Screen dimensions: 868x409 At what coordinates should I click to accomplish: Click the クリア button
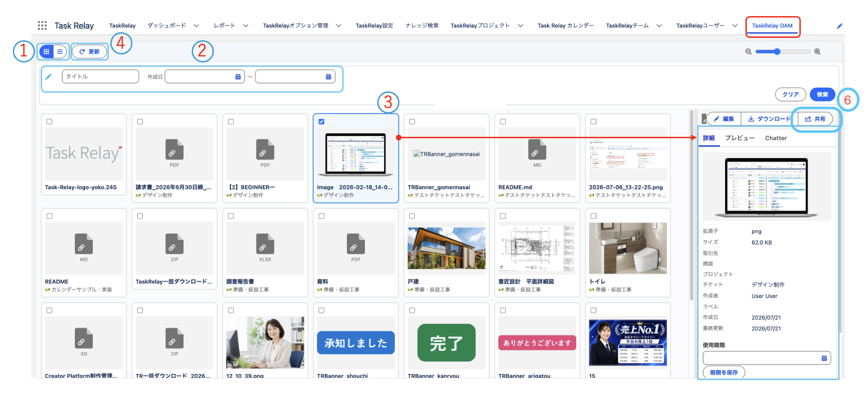coord(790,94)
